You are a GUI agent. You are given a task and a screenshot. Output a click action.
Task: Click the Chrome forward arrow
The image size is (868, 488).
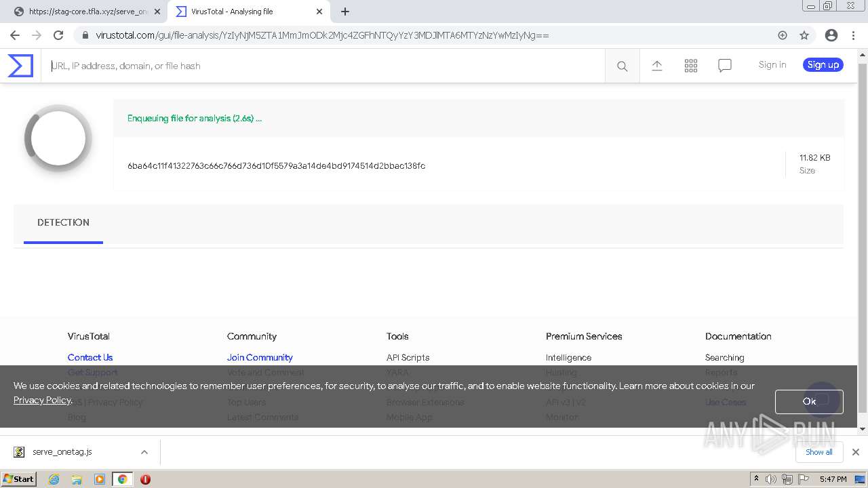pyautogui.click(x=37, y=35)
